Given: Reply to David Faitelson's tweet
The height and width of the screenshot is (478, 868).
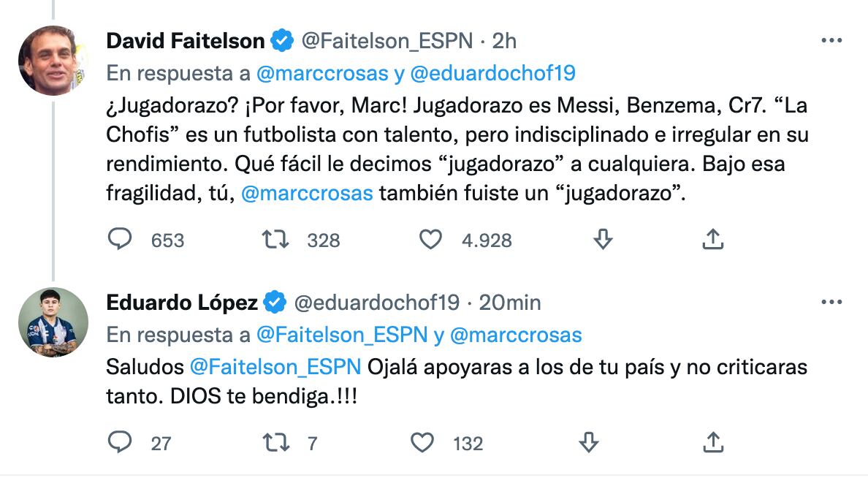Looking at the screenshot, I should coord(120,240).
